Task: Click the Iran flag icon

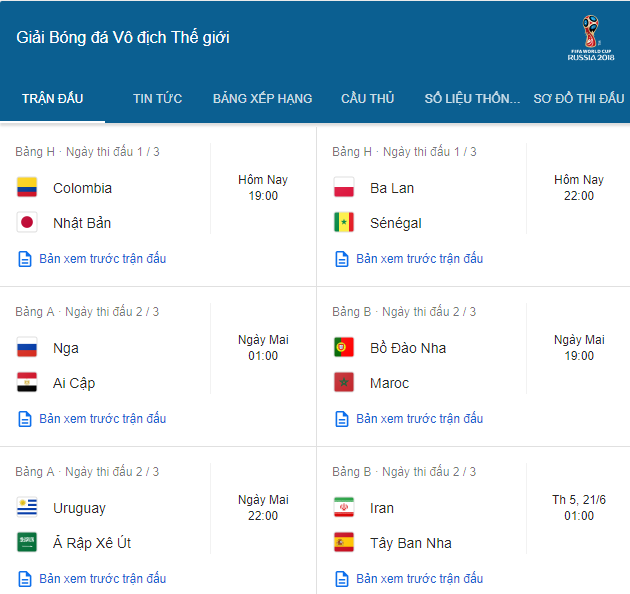Action: coord(344,508)
